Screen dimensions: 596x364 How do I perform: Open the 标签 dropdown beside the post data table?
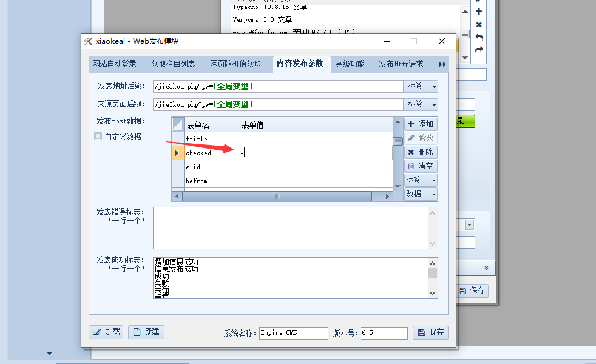point(421,180)
